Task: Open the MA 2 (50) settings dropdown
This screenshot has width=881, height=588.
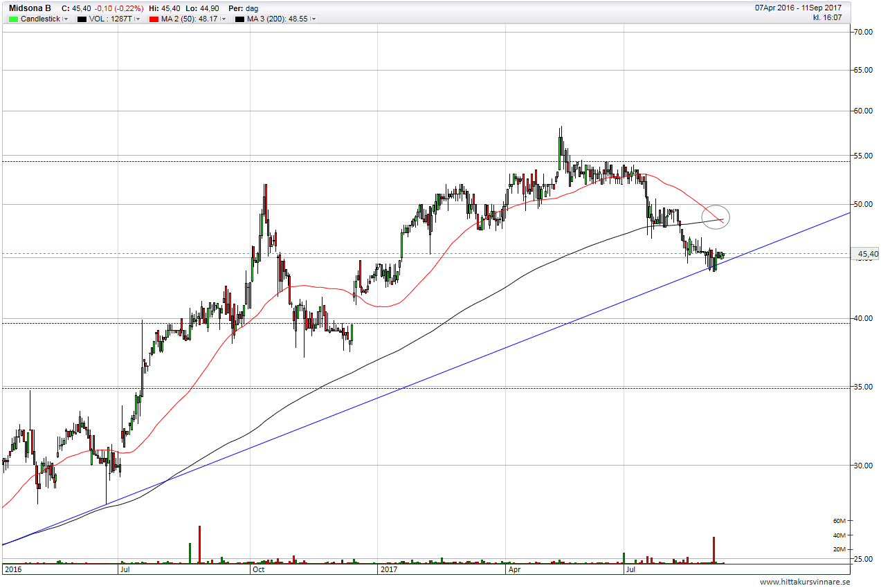Action: pyautogui.click(x=222, y=19)
